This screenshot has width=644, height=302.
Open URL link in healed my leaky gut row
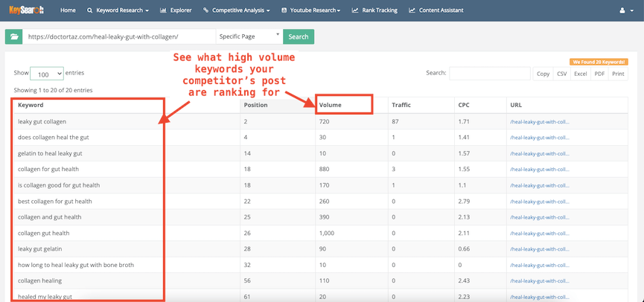pyautogui.click(x=540, y=297)
